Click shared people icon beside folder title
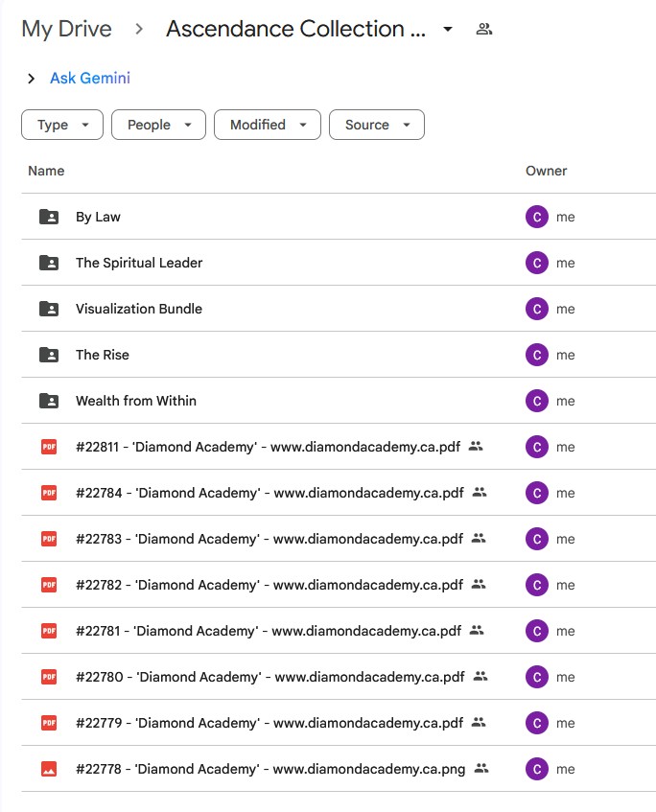 [484, 30]
